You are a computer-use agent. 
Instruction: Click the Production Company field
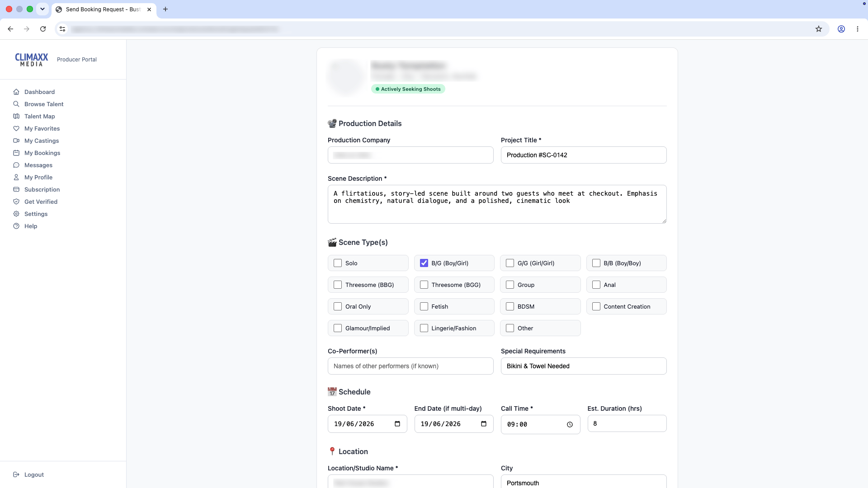pyautogui.click(x=410, y=155)
